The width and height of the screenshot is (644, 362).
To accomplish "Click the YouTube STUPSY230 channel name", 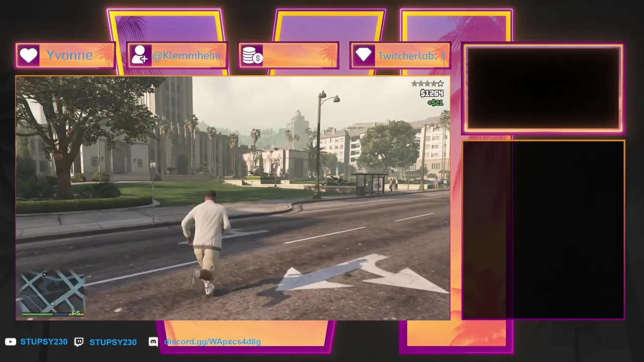I will (x=44, y=342).
